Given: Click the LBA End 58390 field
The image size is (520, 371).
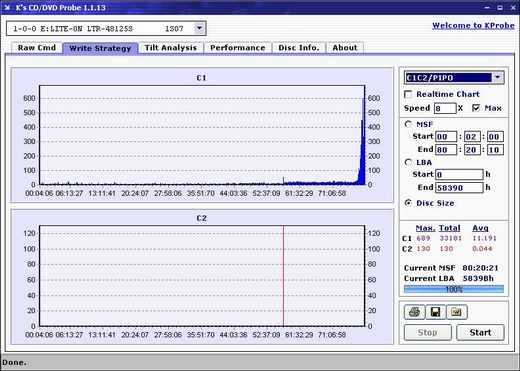Looking at the screenshot, I should pyautogui.click(x=459, y=188).
